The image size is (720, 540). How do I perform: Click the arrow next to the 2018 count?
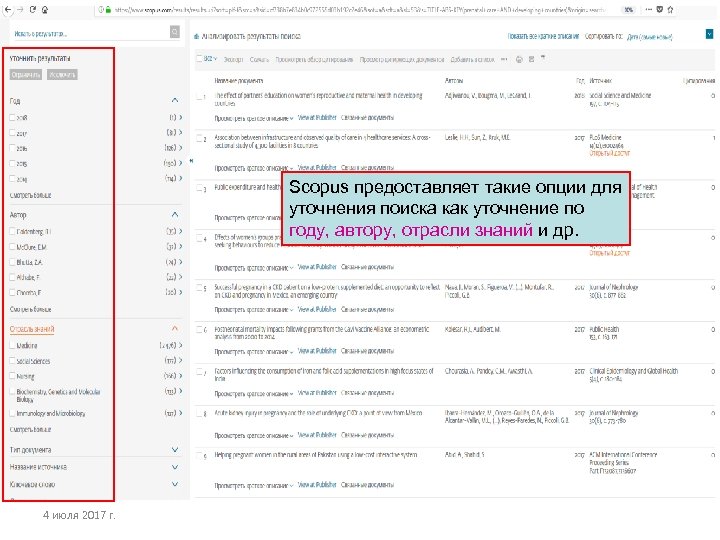click(180, 118)
